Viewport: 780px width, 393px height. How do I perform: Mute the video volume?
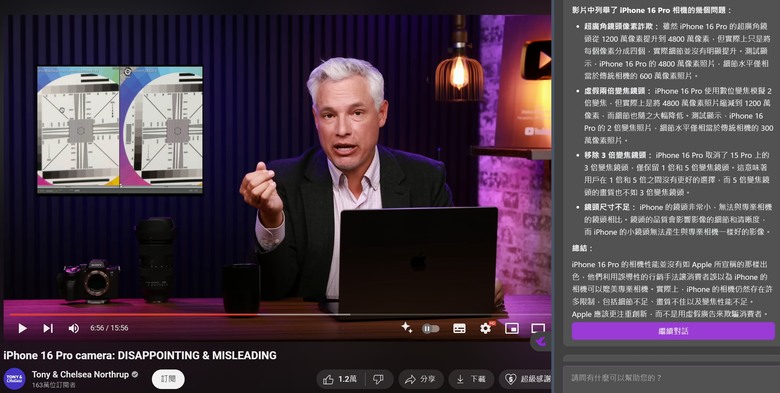click(74, 328)
